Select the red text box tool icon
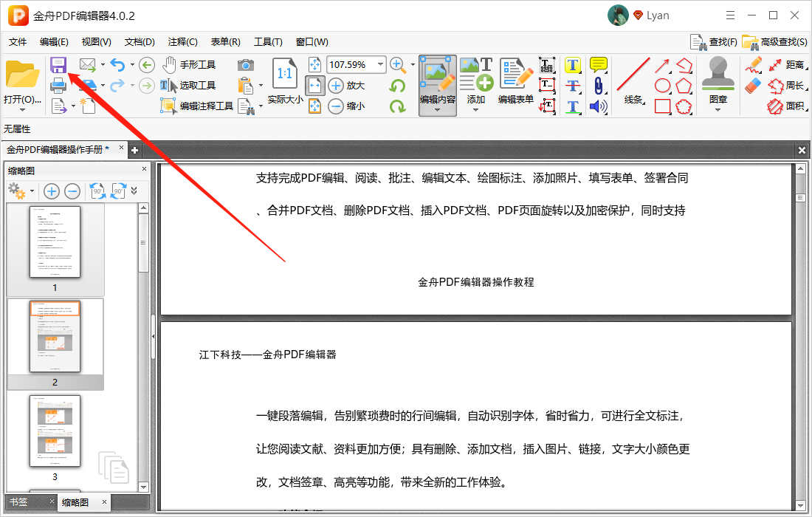 coord(547,86)
